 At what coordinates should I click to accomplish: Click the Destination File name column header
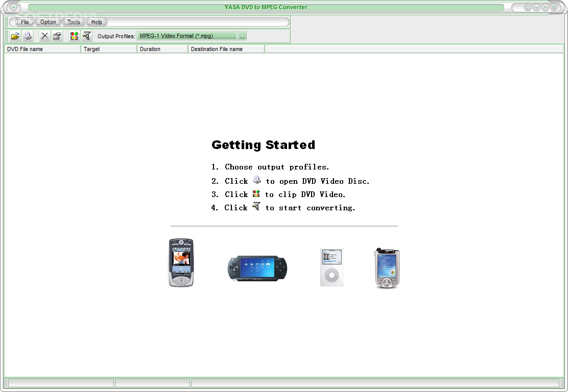226,49
